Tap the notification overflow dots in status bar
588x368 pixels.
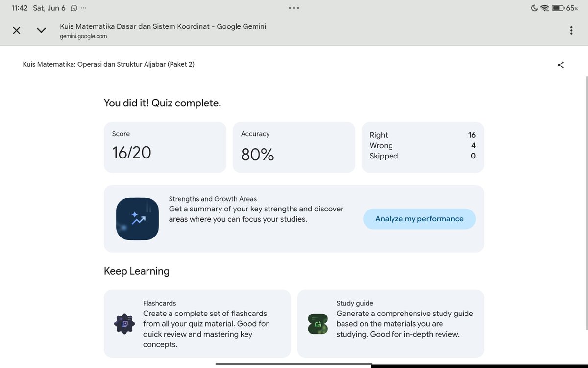pyautogui.click(x=83, y=8)
